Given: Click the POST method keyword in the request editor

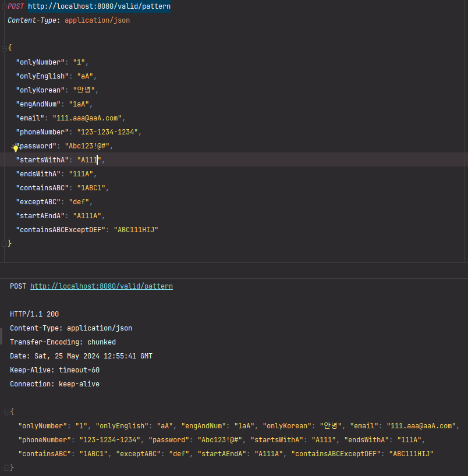Looking at the screenshot, I should click(16, 6).
